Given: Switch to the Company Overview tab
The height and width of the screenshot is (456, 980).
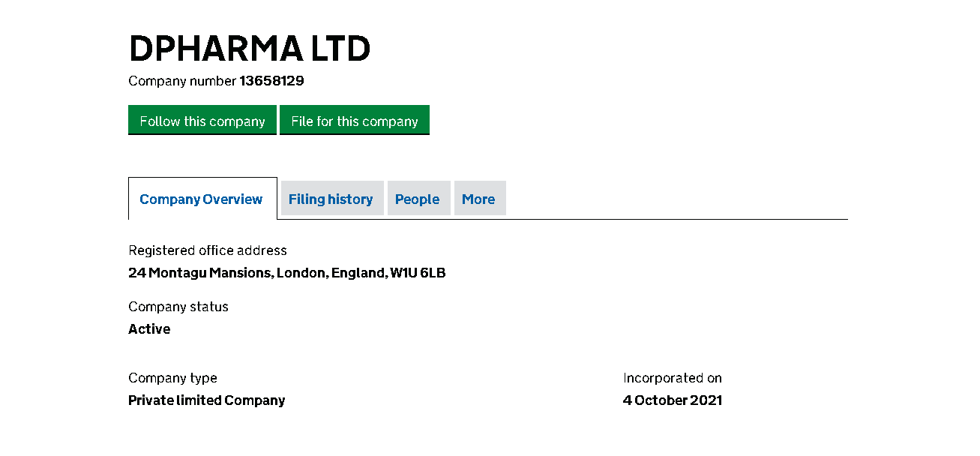Looking at the screenshot, I should [x=201, y=199].
